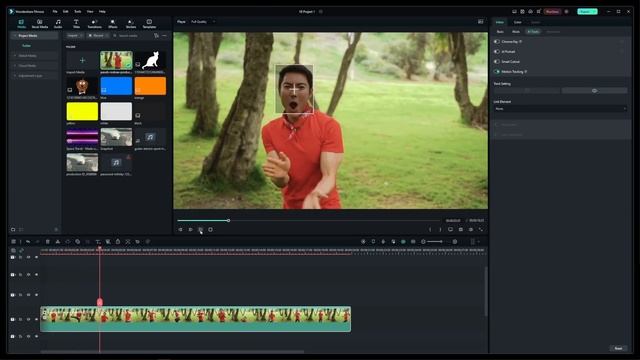Click the search media input field

[131, 36]
